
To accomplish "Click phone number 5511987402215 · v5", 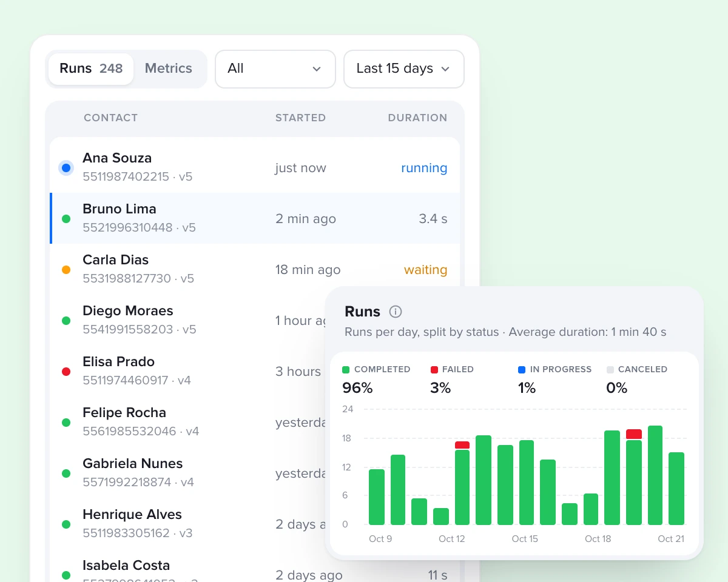I will pos(138,177).
